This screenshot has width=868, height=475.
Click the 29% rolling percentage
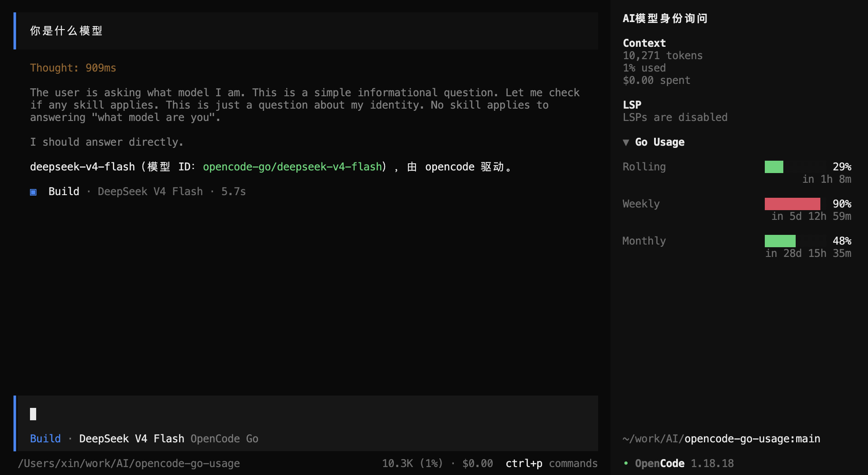click(x=842, y=167)
